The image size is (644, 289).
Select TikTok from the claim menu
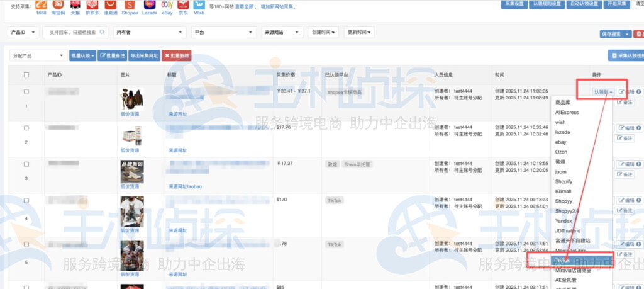click(x=563, y=259)
